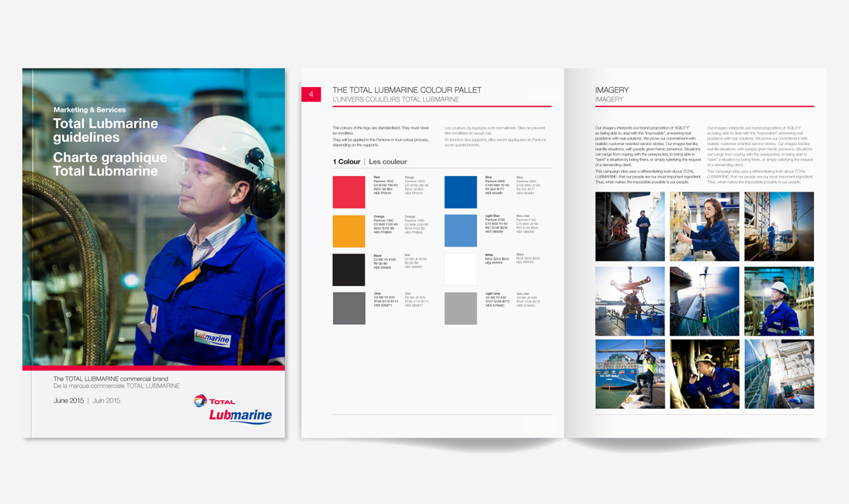
Task: Click the 'Les couleur' section label
Action: point(388,162)
